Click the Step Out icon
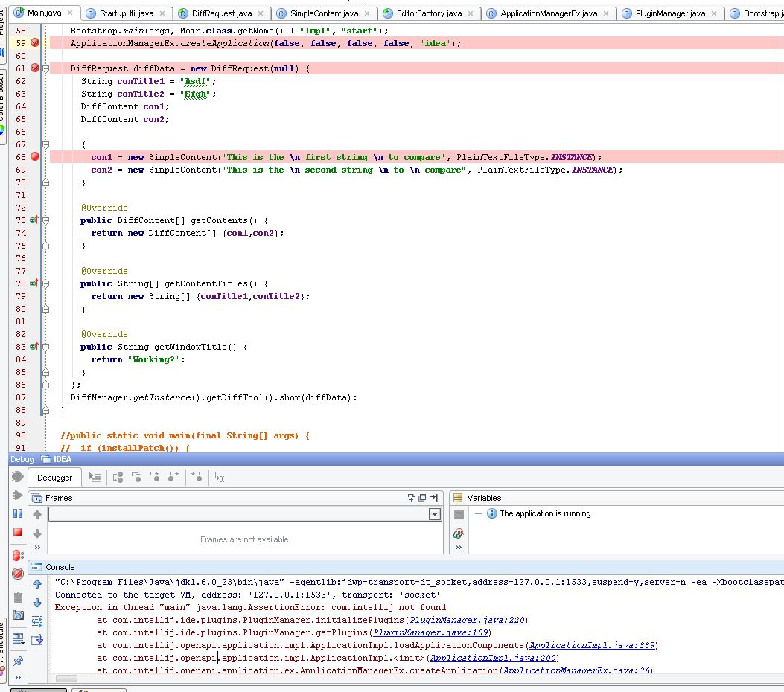The height and width of the screenshot is (692, 784). click(173, 478)
